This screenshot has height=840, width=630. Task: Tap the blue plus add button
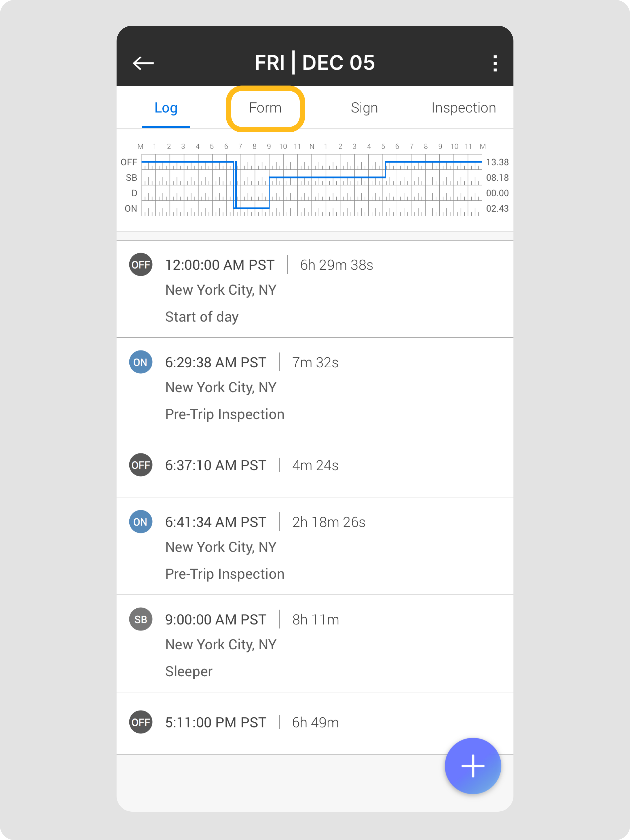coord(472,765)
